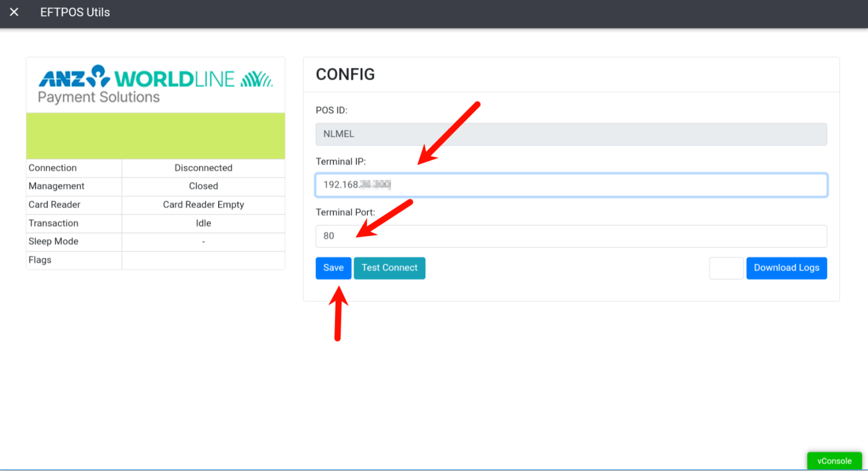Save the terminal configuration
The image size is (868, 471).
click(x=333, y=268)
